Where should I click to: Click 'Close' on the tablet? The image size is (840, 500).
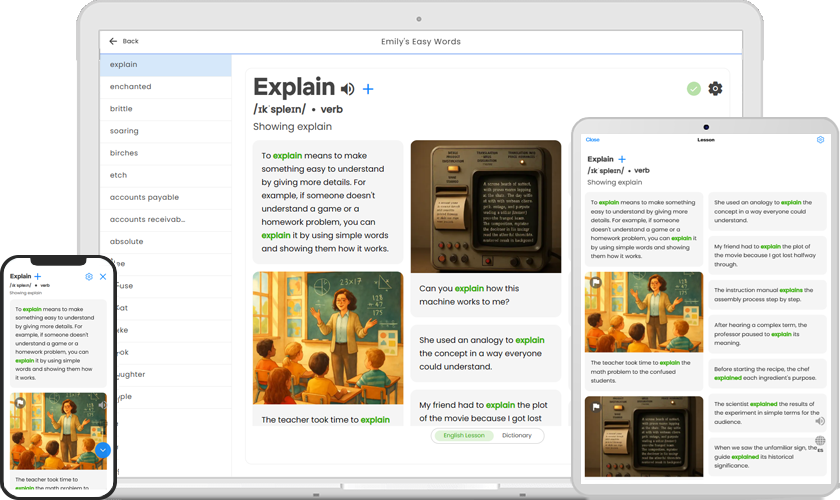592,140
